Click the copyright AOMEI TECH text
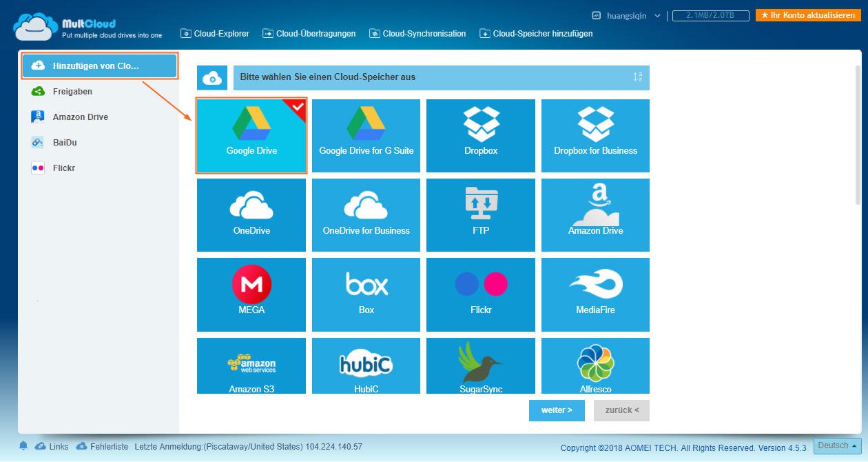868x462 pixels. (x=683, y=448)
